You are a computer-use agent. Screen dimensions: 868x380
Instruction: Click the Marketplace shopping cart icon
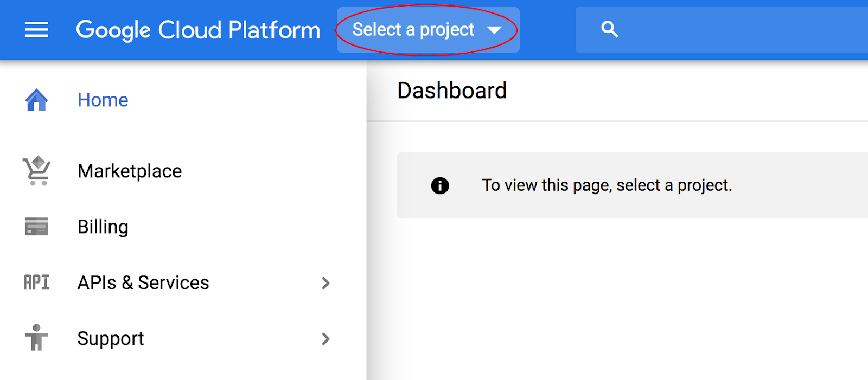point(36,171)
